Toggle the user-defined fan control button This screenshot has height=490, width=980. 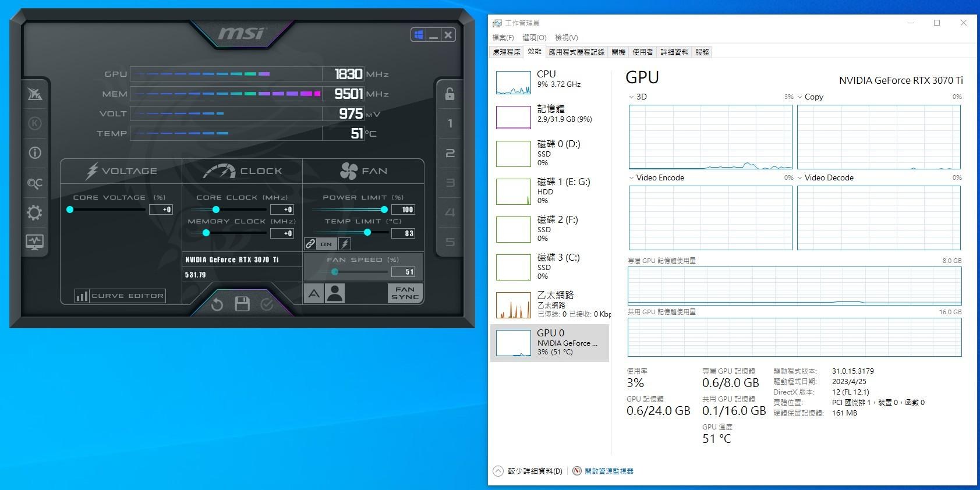(335, 293)
